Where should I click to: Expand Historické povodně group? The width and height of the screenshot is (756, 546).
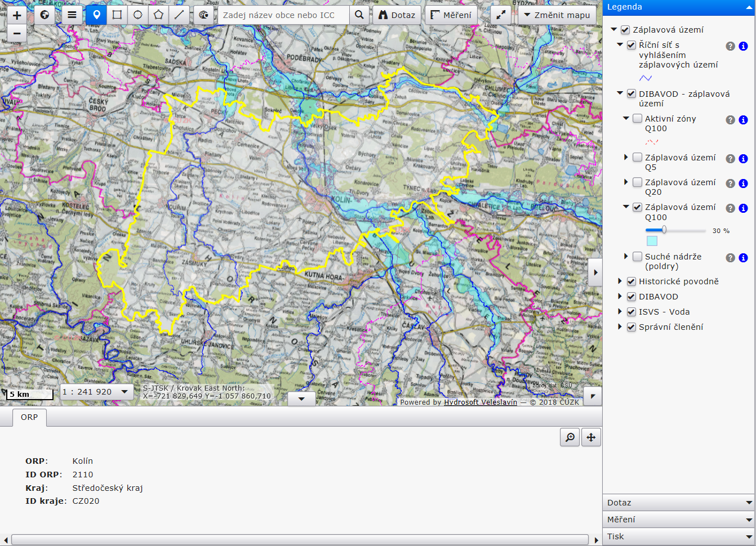tap(620, 281)
